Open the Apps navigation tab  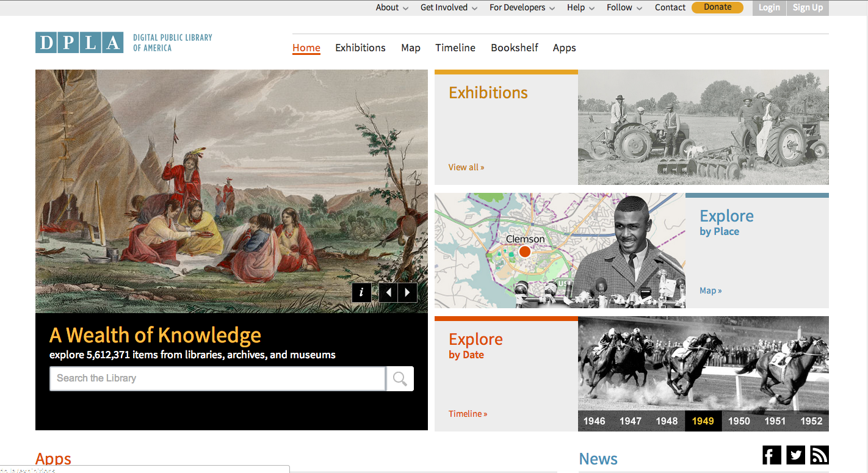565,48
